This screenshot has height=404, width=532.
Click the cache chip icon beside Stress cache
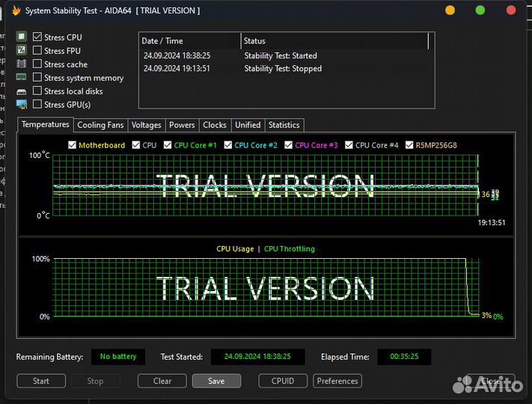click(22, 64)
